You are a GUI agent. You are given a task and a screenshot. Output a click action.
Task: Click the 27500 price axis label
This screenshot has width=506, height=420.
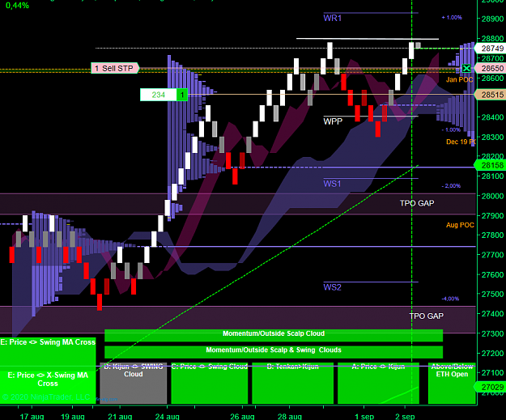[x=492, y=295]
